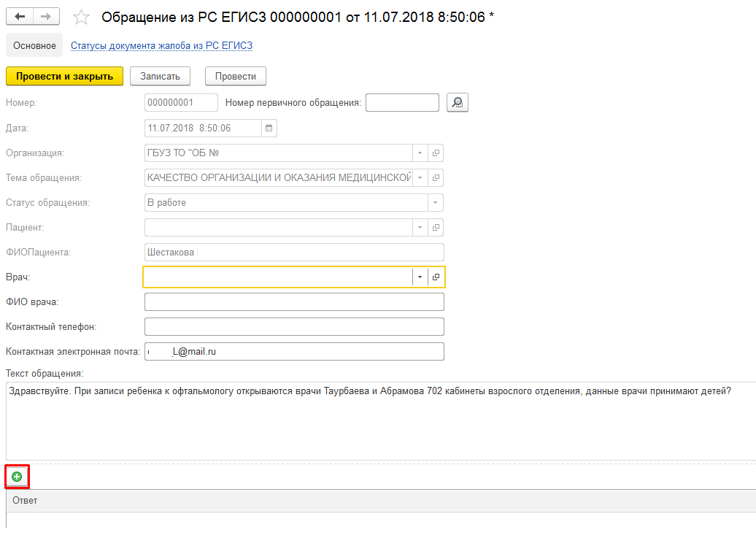Expand the Организация dropdown list
This screenshot has height=546, width=756.
click(420, 153)
